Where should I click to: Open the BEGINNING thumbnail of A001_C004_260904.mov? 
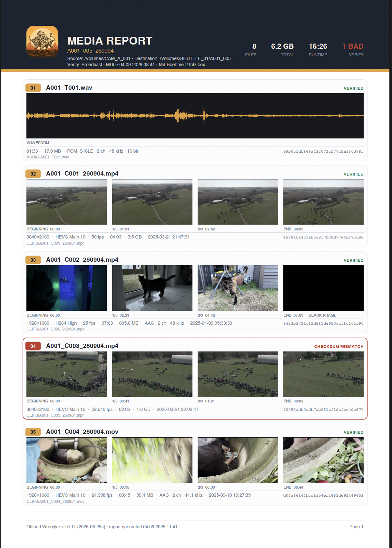coord(66,460)
